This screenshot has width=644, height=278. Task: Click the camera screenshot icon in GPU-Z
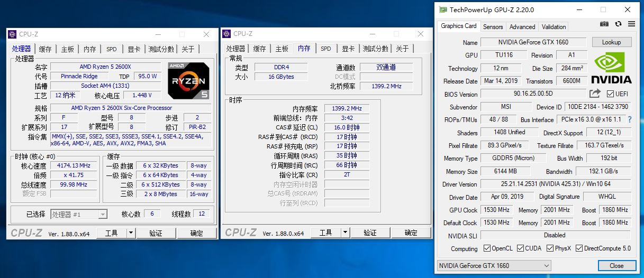point(604,24)
